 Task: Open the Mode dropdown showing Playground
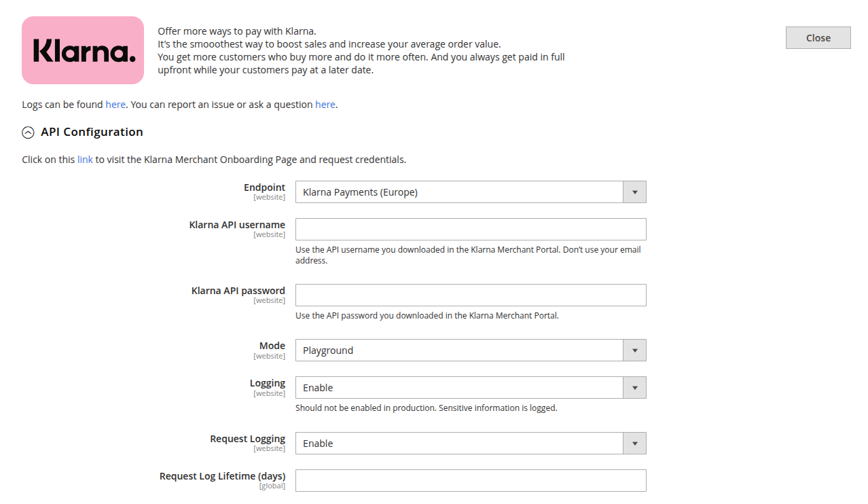click(471, 350)
